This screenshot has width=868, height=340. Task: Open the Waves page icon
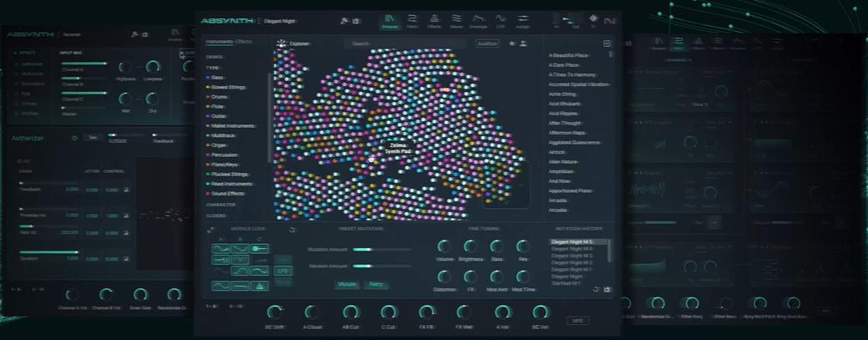[x=457, y=20]
